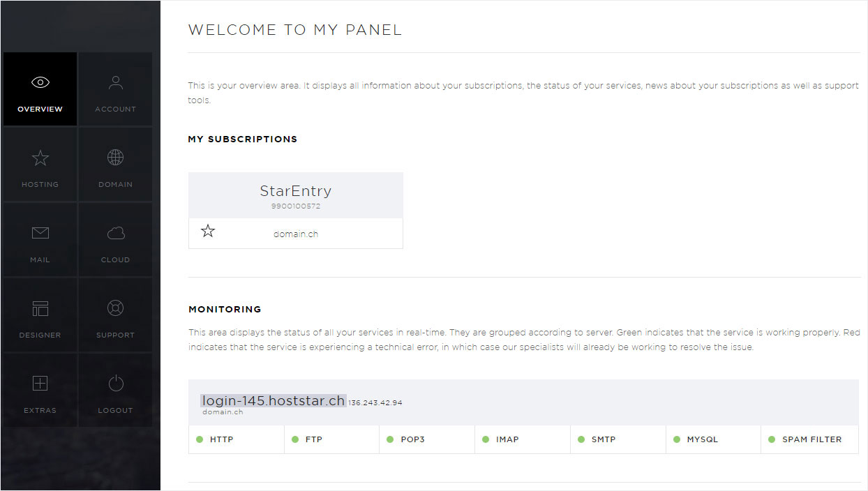Select the POP3 service status cell
This screenshot has width=868, height=491.
427,440
